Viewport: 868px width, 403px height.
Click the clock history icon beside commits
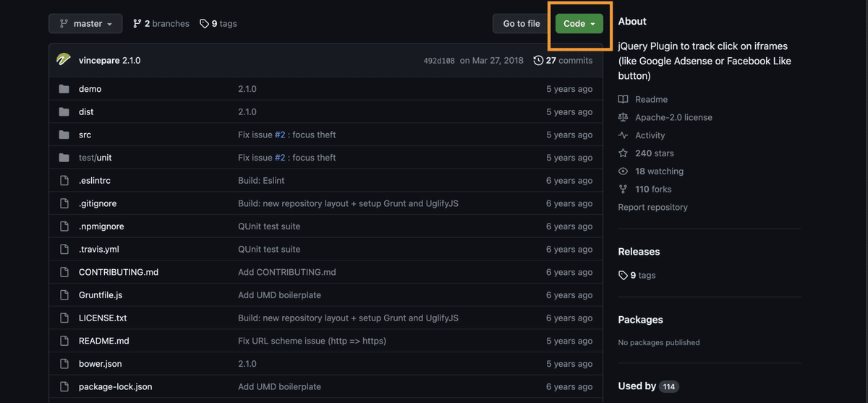coord(538,60)
